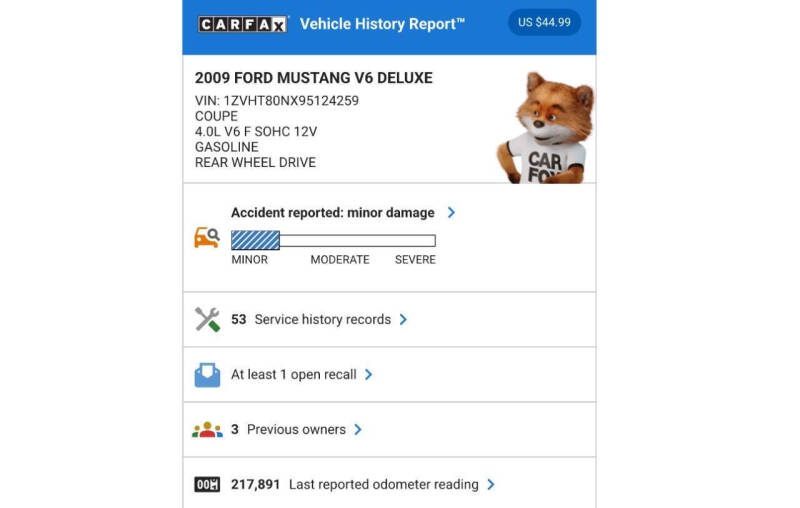The height and width of the screenshot is (508, 800).
Task: Click the odometer icon
Action: [207, 485]
